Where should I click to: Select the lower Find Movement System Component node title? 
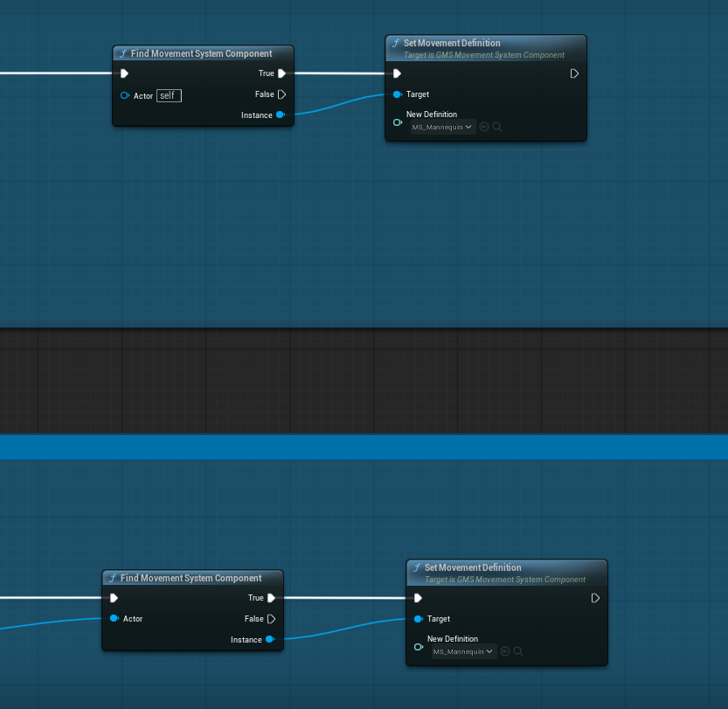tap(191, 578)
